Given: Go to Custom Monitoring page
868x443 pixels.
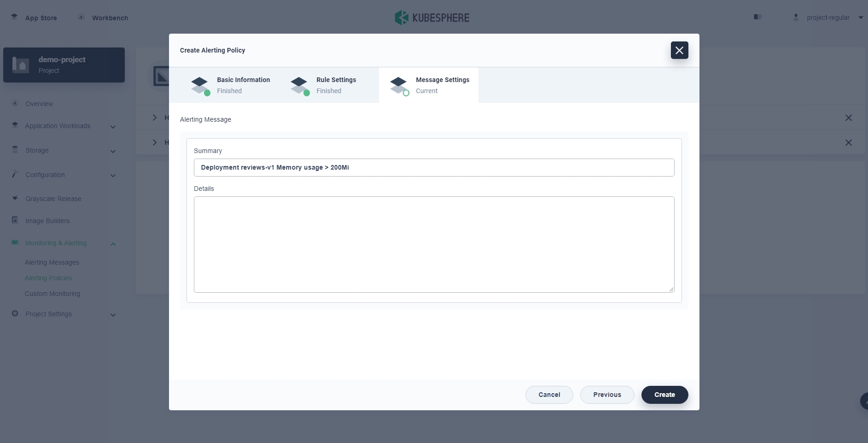Looking at the screenshot, I should pos(52,294).
